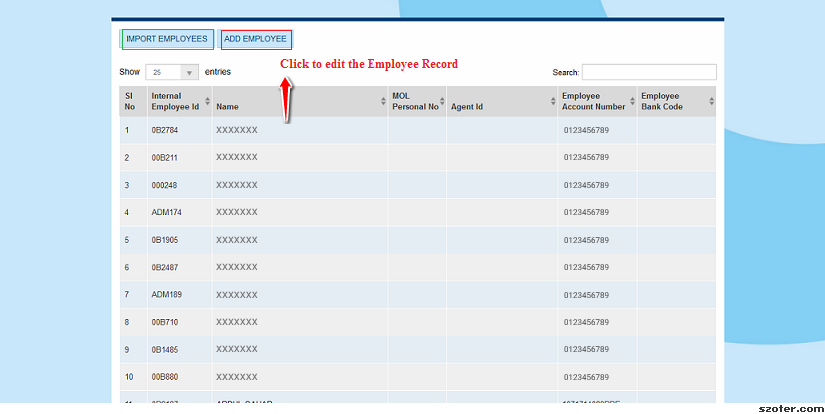Open employee record 0B1905
The width and height of the screenshot is (825, 414).
tap(165, 240)
